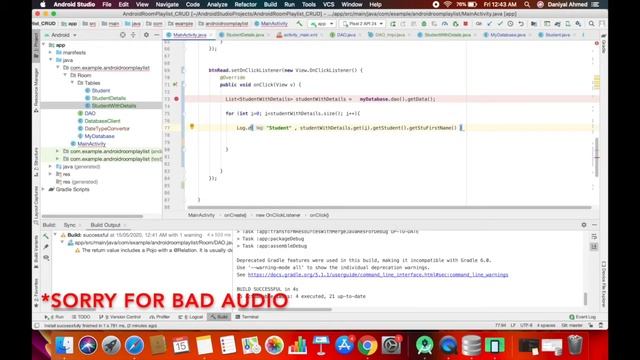Image resolution: width=640 pixels, height=360 pixels.
Task: Click the Search Everywhere magnifier icon
Action: coord(591,24)
